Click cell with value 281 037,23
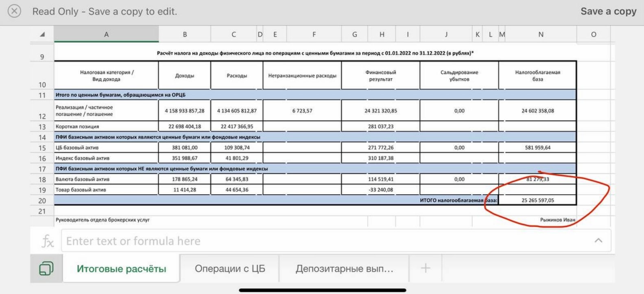This screenshot has width=644, height=294. 381,127
